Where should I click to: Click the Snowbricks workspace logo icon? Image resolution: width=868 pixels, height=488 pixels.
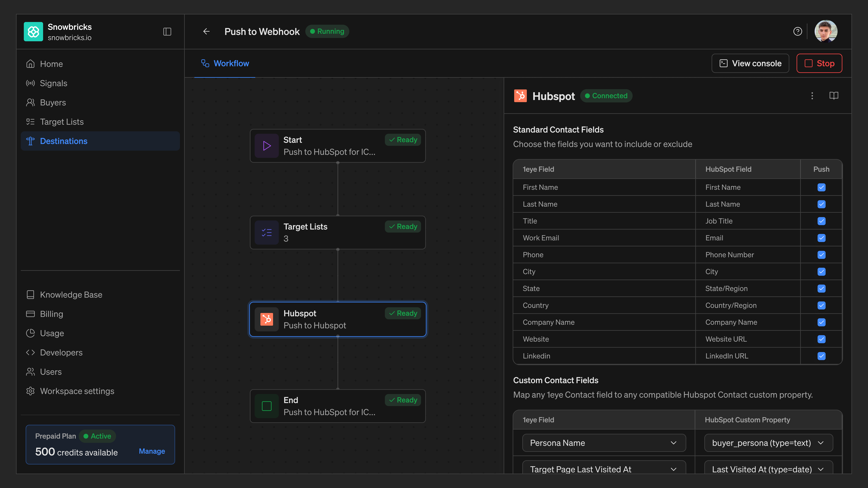tap(33, 32)
